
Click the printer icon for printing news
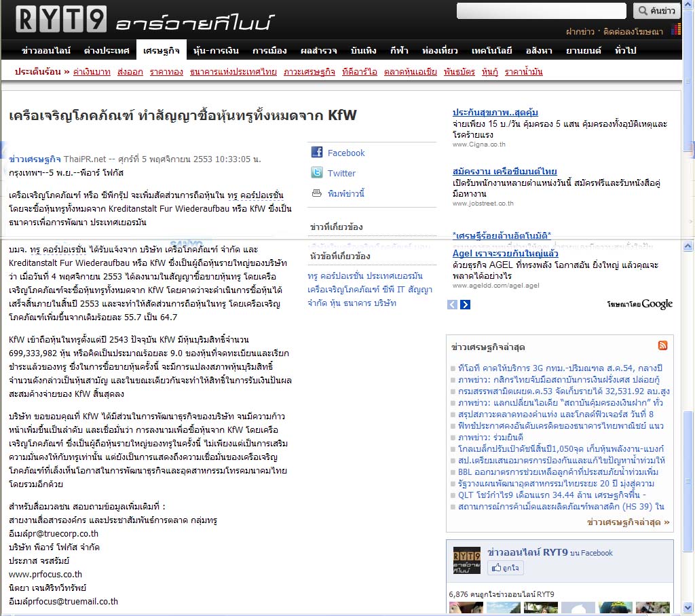point(317,193)
